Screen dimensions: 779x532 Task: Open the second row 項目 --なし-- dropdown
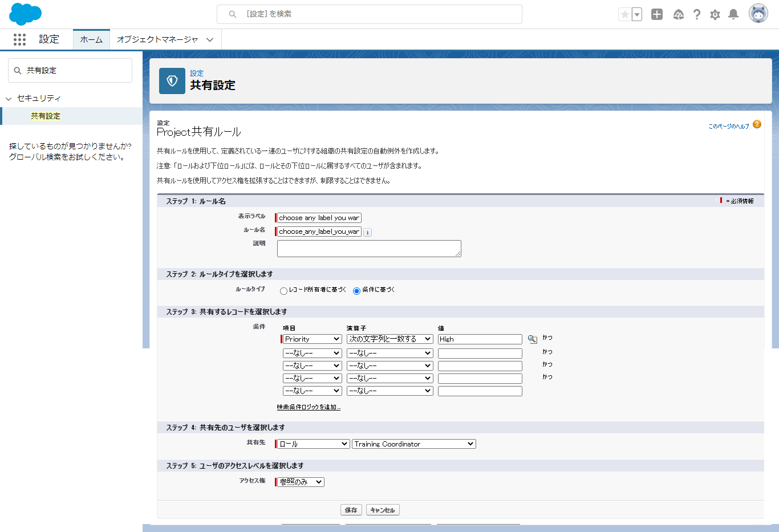click(x=312, y=353)
